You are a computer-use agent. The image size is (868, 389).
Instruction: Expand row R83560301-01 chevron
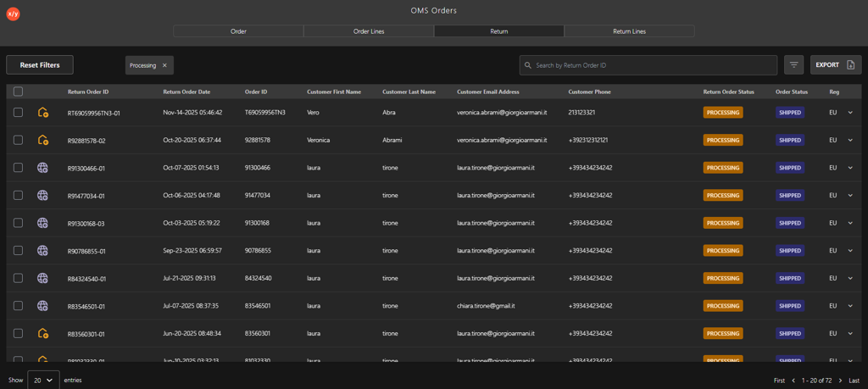click(x=851, y=333)
